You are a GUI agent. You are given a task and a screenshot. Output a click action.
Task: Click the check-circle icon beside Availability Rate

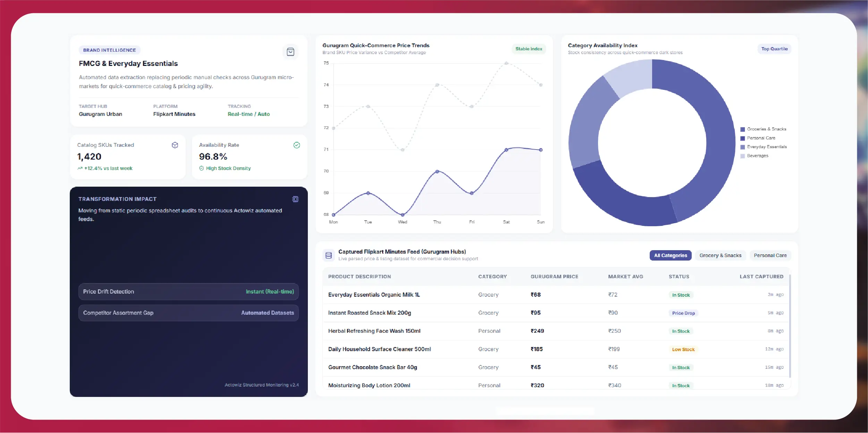click(x=297, y=145)
